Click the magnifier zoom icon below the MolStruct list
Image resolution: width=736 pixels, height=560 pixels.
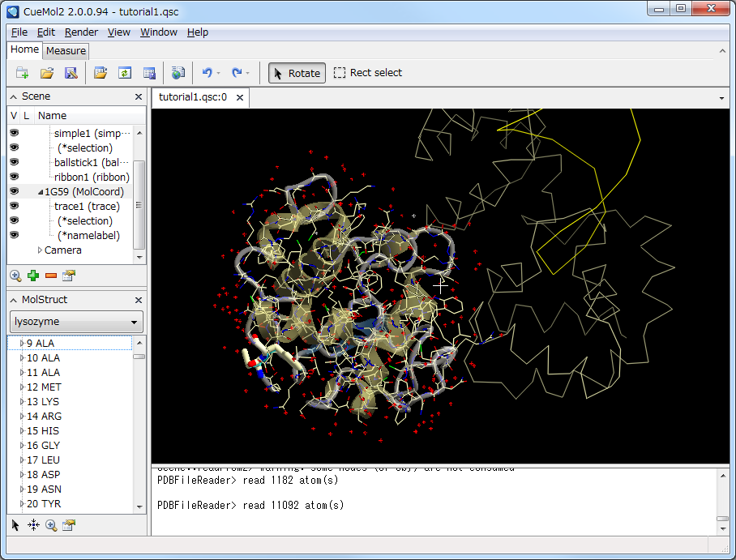coord(51,525)
